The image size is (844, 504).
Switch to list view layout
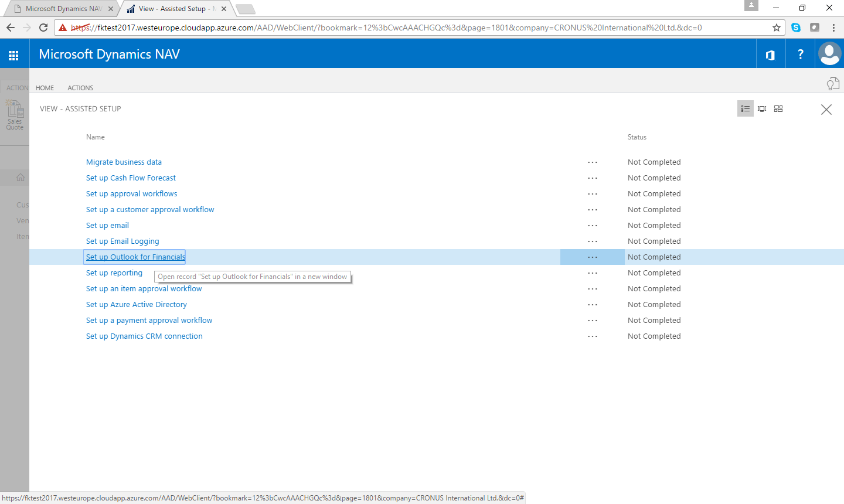click(745, 108)
